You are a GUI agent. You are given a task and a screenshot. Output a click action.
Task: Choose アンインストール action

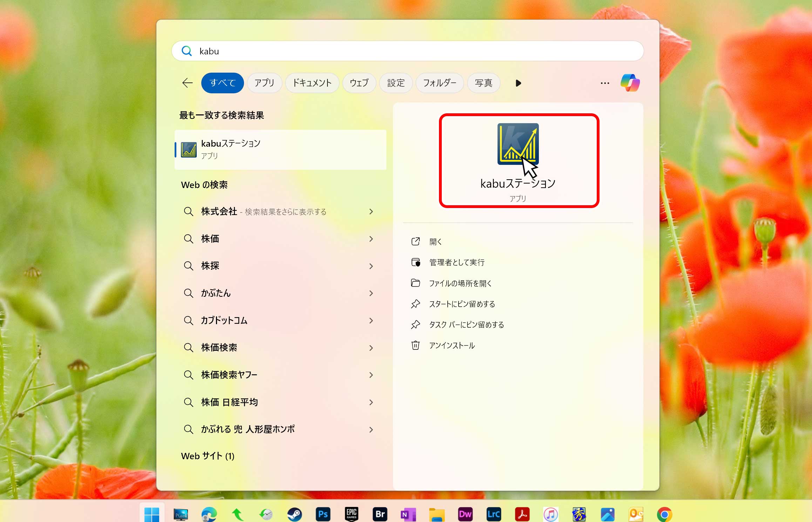pos(443,345)
